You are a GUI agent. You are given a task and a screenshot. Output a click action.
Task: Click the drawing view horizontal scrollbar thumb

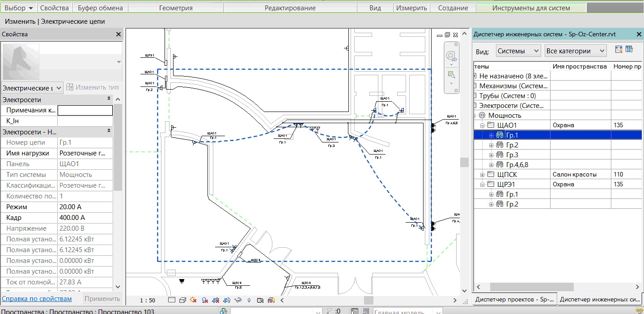pos(368,300)
